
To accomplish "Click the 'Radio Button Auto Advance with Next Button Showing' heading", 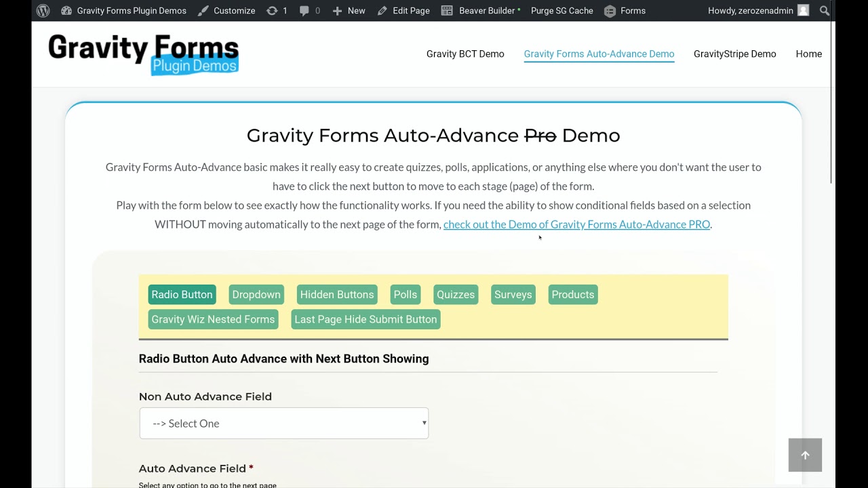I will pyautogui.click(x=283, y=359).
